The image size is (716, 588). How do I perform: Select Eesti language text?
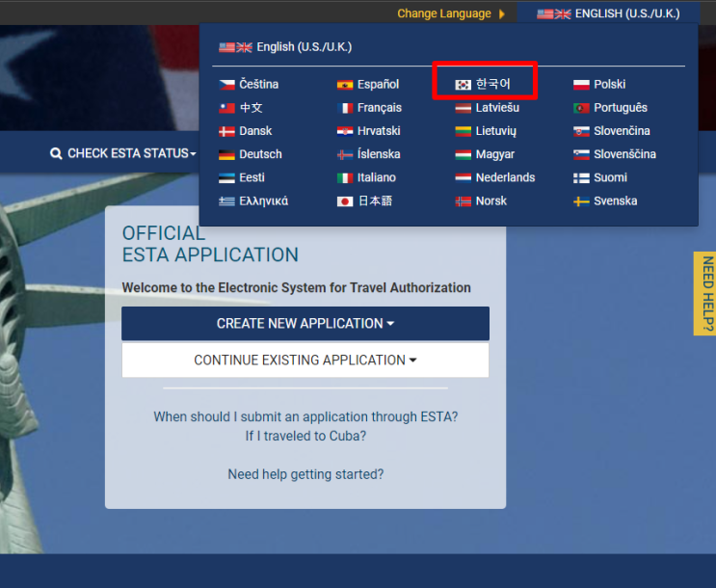tap(252, 177)
